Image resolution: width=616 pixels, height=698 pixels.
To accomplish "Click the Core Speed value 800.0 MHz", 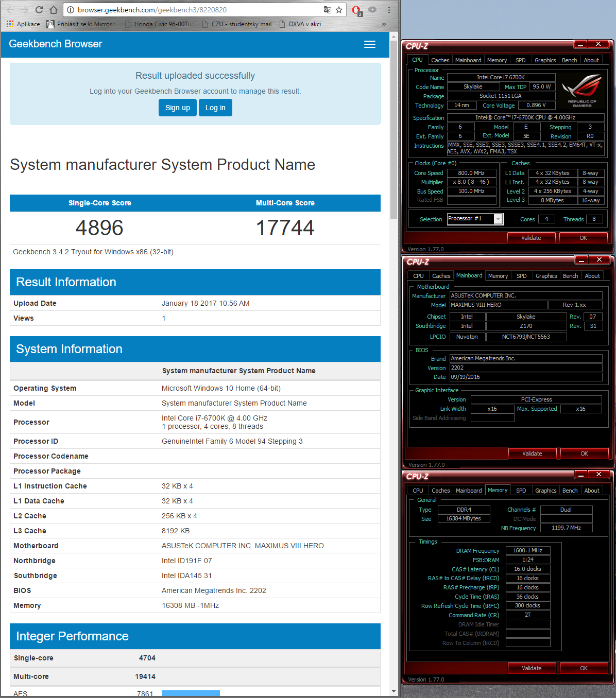I will coord(471,173).
